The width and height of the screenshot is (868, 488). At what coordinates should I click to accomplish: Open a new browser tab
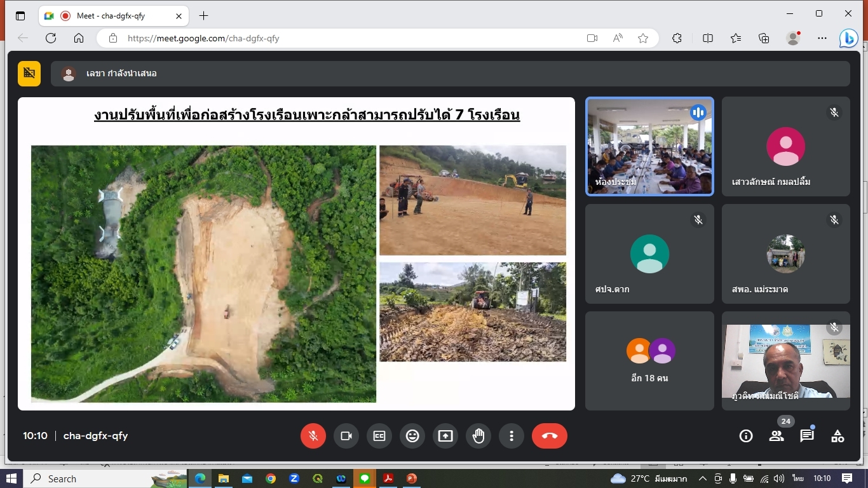pyautogui.click(x=203, y=16)
